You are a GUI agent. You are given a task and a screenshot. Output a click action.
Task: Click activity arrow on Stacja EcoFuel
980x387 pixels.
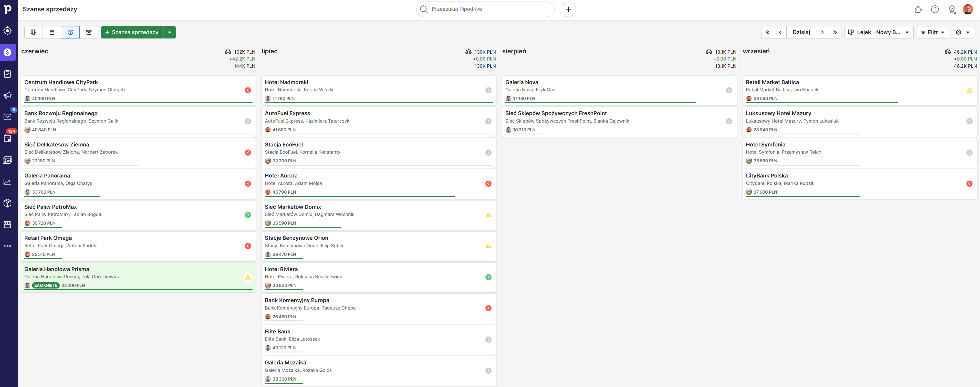coord(488,152)
